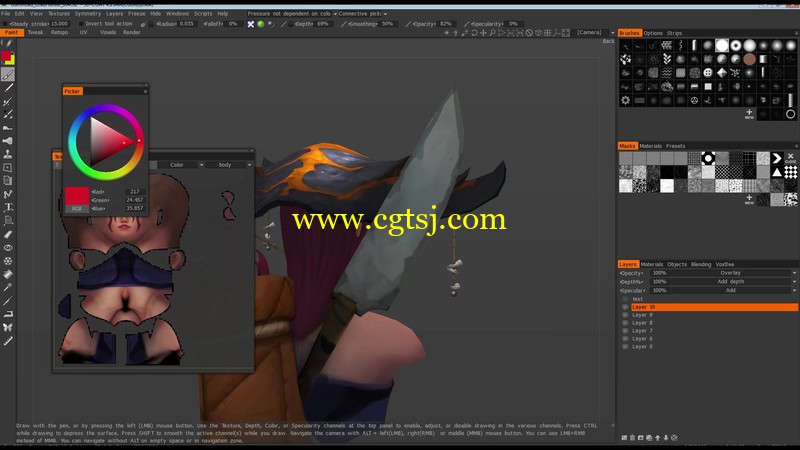Switch to the Retopo room tab
Image resolution: width=800 pixels, height=450 pixels.
59,33
